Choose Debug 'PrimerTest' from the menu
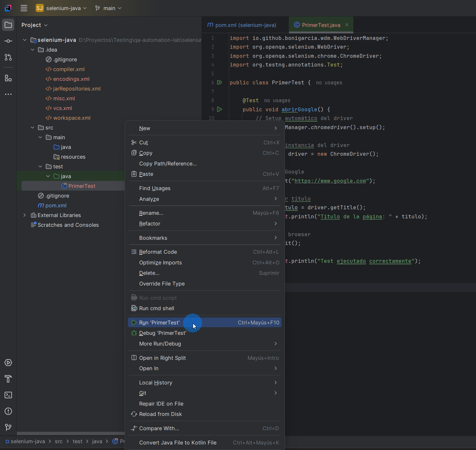This screenshot has width=476, height=450. [163, 333]
